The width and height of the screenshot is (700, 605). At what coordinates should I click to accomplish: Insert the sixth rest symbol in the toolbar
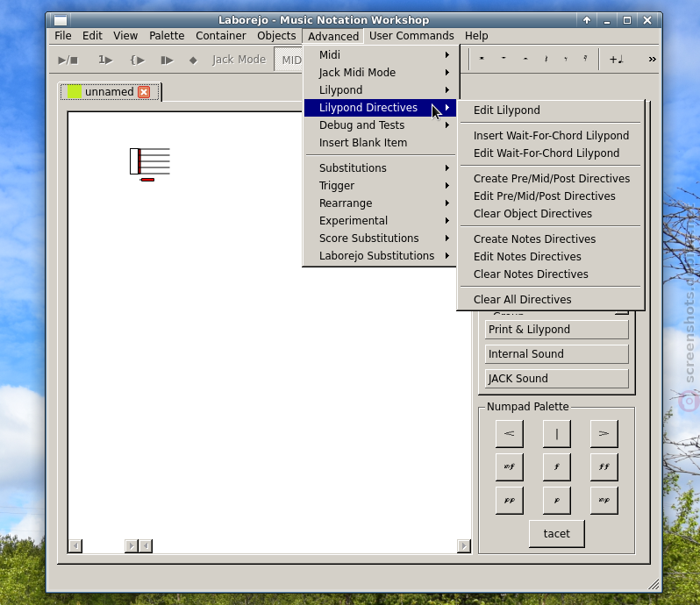pos(585,59)
